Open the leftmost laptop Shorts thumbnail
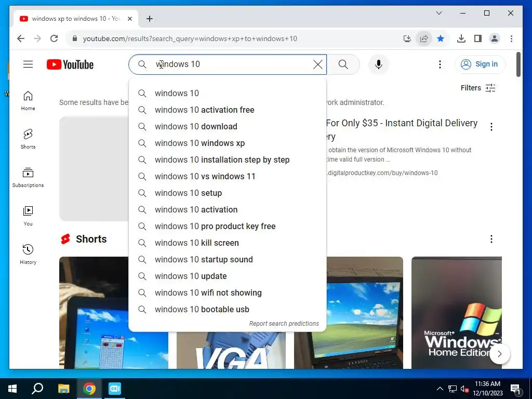The height and width of the screenshot is (399, 532). 94,312
